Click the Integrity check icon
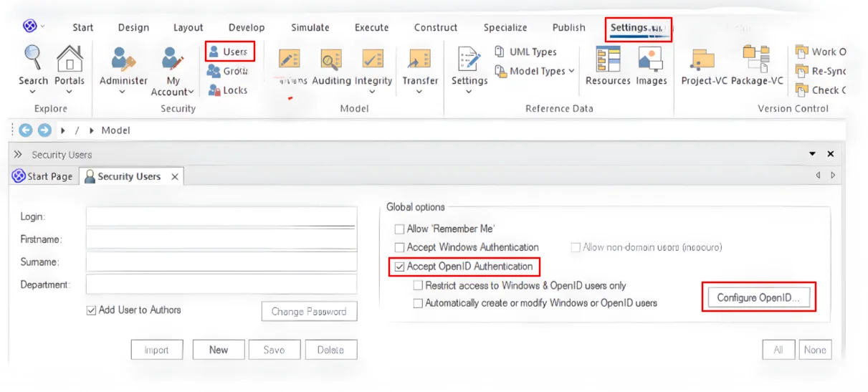The height and width of the screenshot is (392, 868). pyautogui.click(x=373, y=59)
